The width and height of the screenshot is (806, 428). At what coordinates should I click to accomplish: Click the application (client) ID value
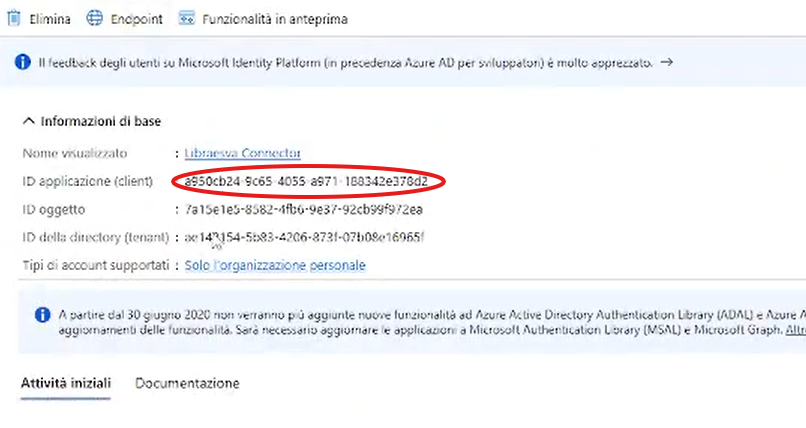tap(307, 181)
